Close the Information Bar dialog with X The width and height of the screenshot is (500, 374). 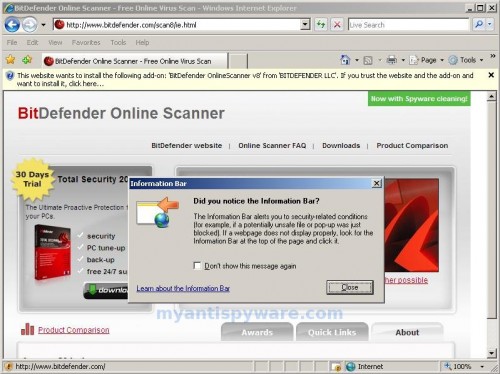click(376, 183)
